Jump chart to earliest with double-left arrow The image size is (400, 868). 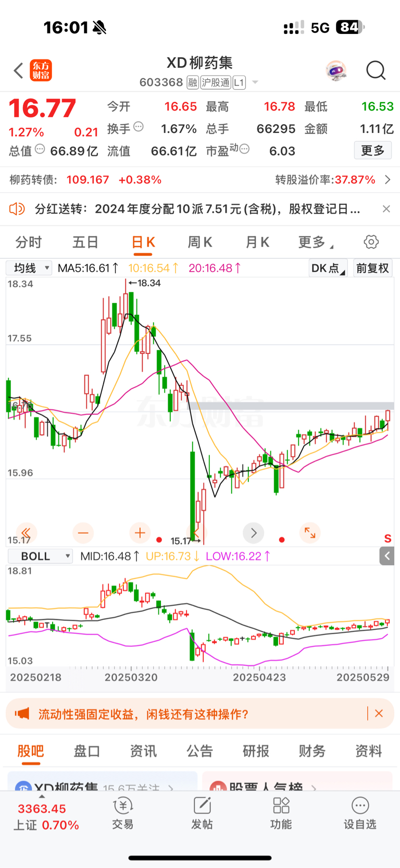point(26,533)
